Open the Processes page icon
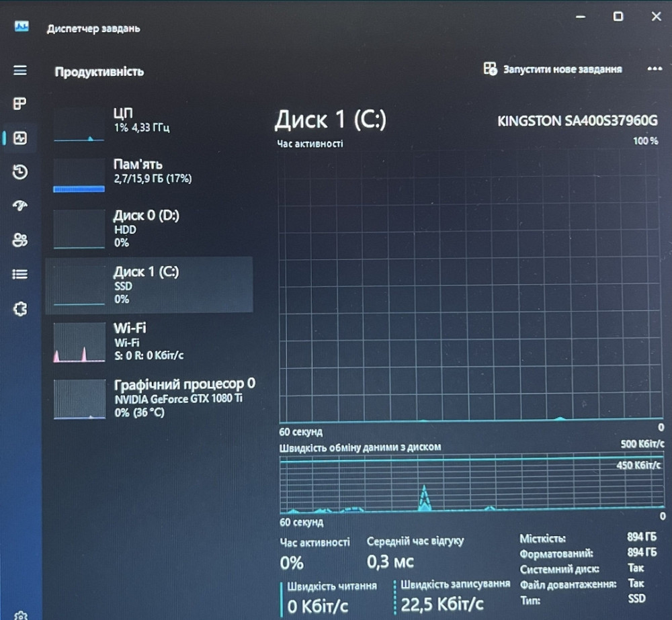This screenshot has width=672, height=620. pos(20,103)
